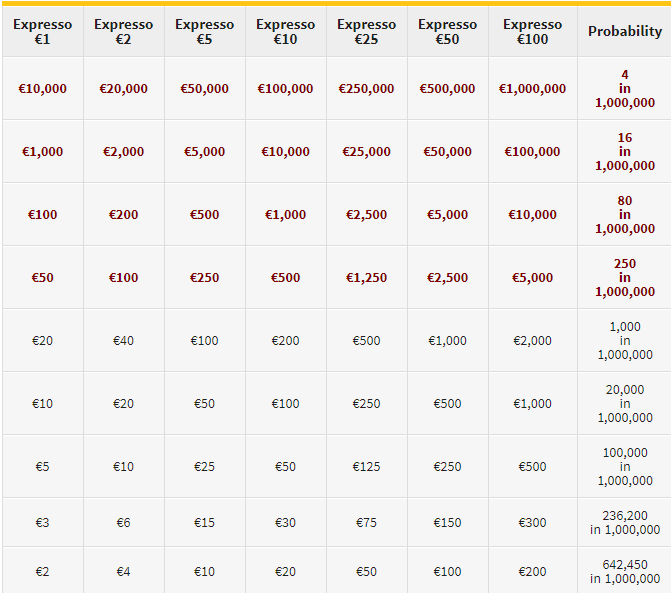
Task: Select the Expresso €5 column header
Action: click(x=204, y=31)
